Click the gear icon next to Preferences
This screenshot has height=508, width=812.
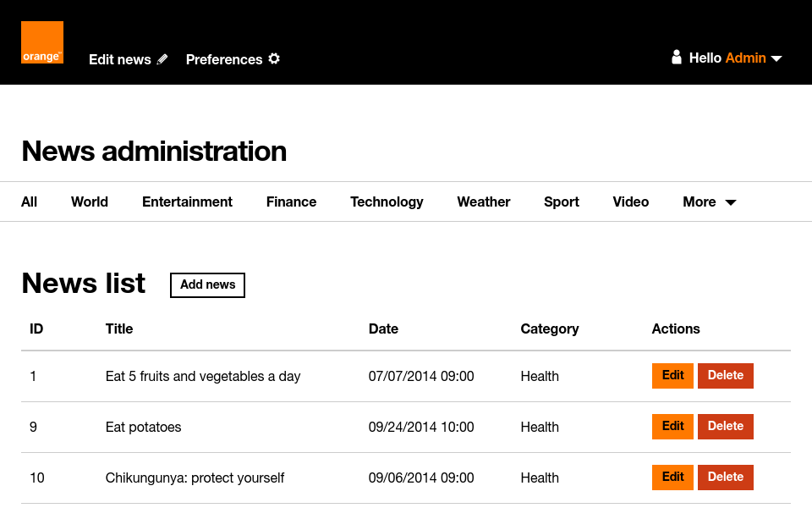[274, 59]
